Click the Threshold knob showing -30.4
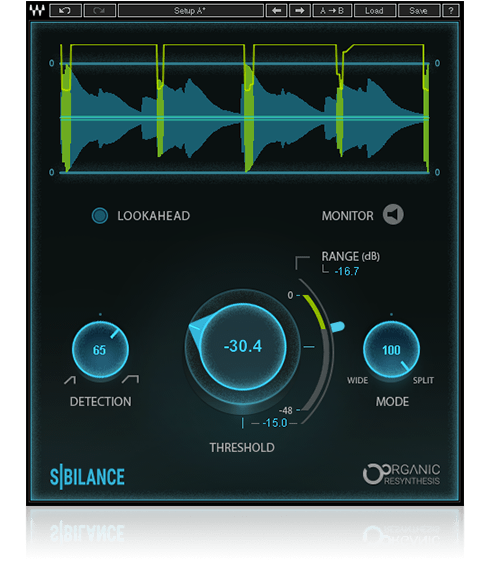Image resolution: width=491 pixels, height=564 pixels. pyautogui.click(x=243, y=346)
